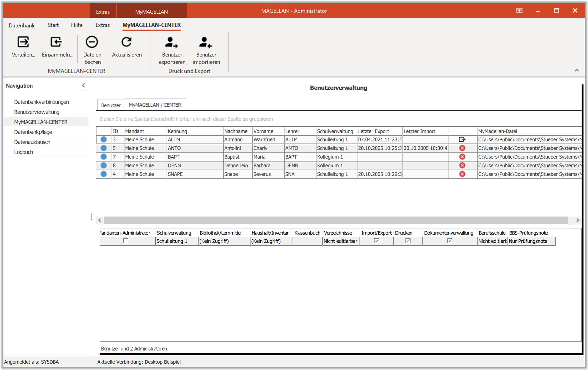Click the Einsammeln toolbar icon

[x=56, y=42]
